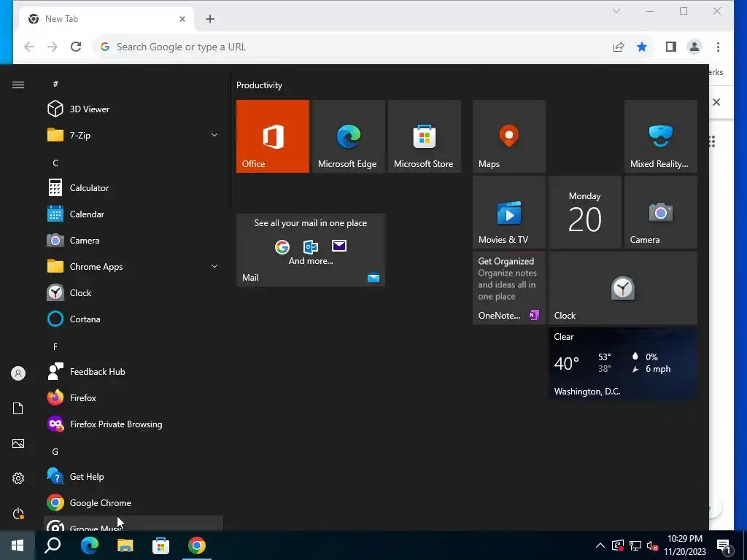Open Chrome's three-dot menu
This screenshot has width=747, height=560.
click(718, 47)
